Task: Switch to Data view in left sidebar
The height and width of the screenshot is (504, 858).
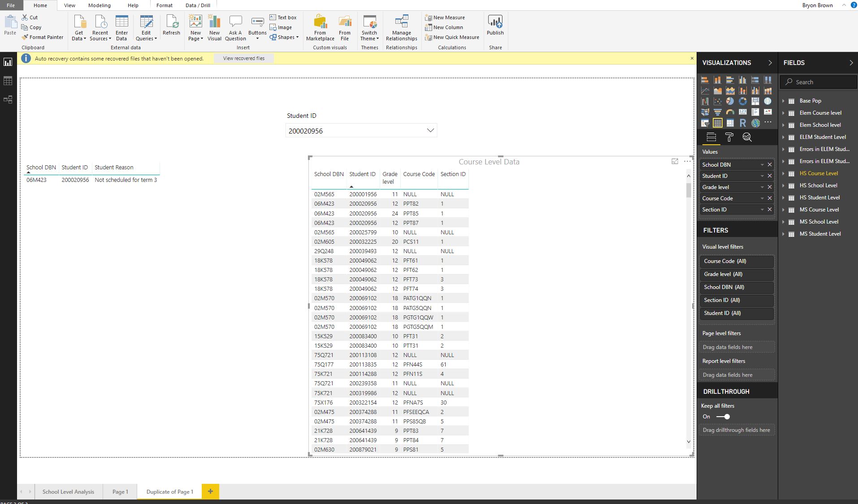Action: pos(8,81)
